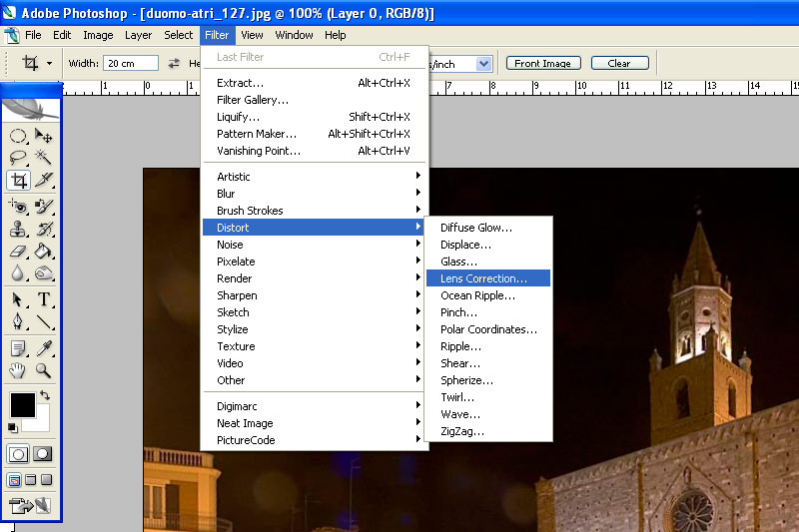Select the Elliptical Marquee tool
Image resolution: width=799 pixels, height=532 pixels.
[x=18, y=137]
